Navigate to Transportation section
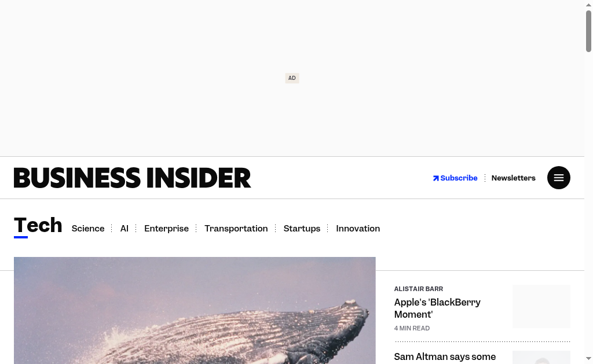 point(236,229)
